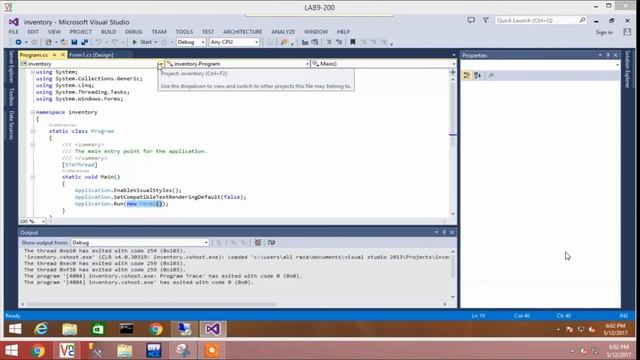
Task: Open the ANALYZE menu
Action: tap(283, 31)
